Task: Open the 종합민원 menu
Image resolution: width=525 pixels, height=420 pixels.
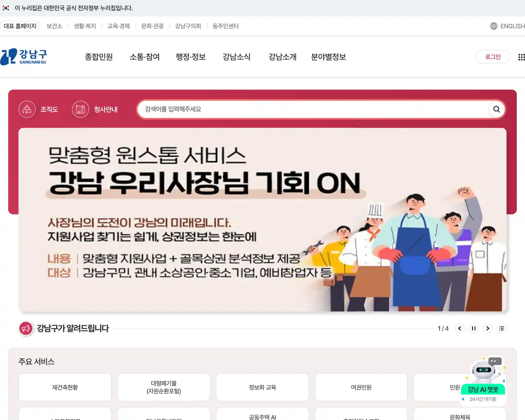Action: click(99, 57)
